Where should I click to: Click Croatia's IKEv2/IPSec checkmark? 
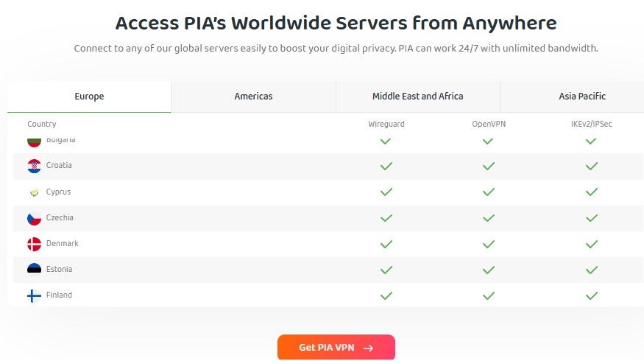tap(592, 167)
